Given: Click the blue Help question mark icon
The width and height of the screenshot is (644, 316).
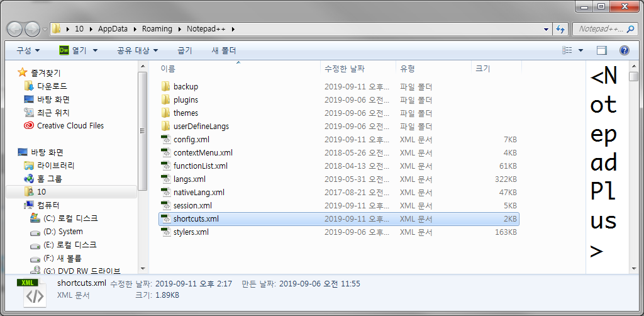Looking at the screenshot, I should point(624,50).
